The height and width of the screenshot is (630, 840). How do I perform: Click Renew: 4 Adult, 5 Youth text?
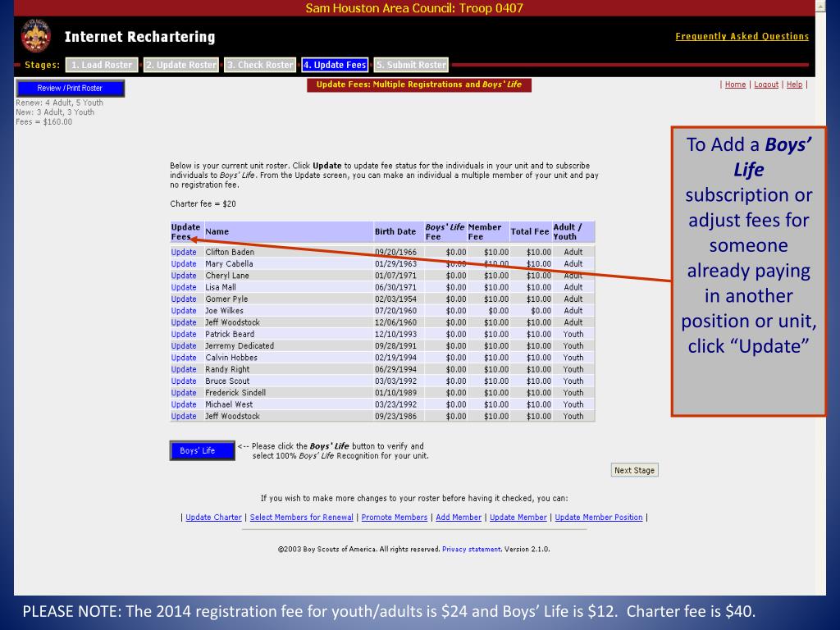(x=59, y=103)
